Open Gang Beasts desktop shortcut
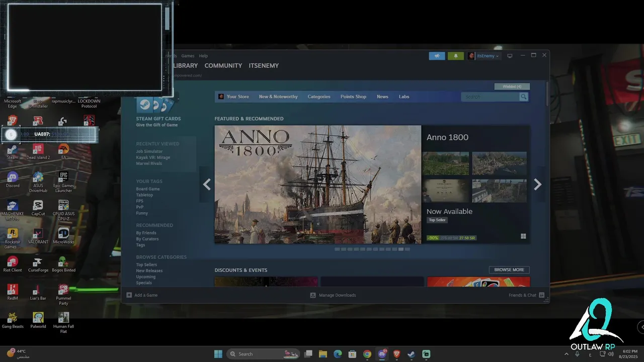 tap(13, 320)
